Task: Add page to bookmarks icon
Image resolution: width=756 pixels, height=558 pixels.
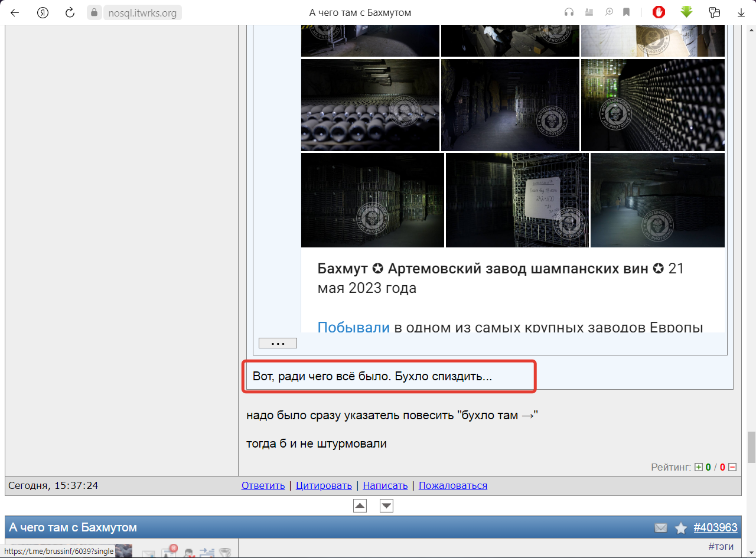Action: click(626, 12)
